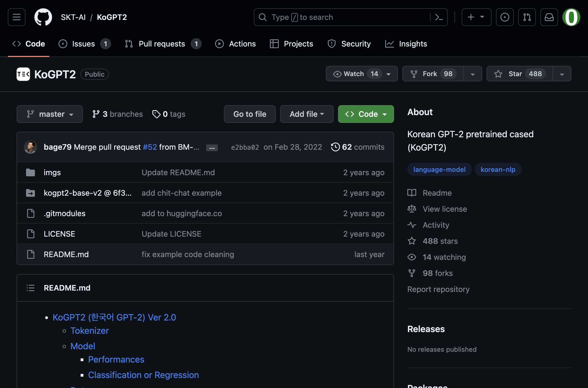588x388 pixels.
Task: Open the 62 commits history
Action: [x=358, y=147]
